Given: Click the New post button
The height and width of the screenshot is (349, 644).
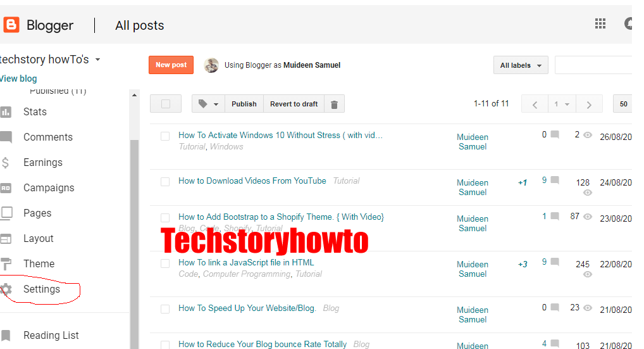Looking at the screenshot, I should (171, 65).
